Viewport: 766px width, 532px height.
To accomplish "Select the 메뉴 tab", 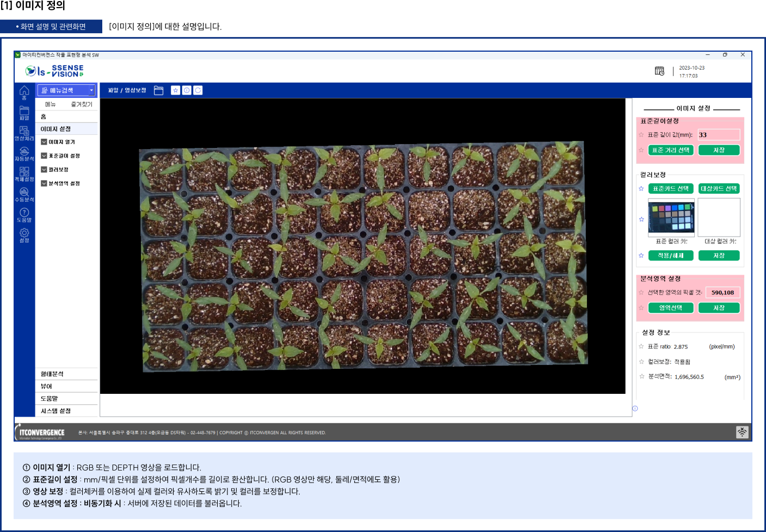I will click(x=51, y=104).
